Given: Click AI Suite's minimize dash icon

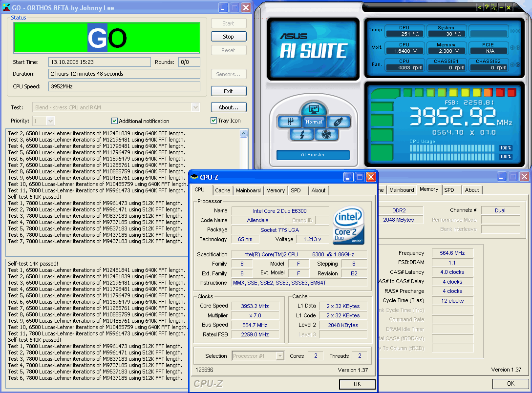Looking at the screenshot, I should pyautogui.click(x=501, y=7).
